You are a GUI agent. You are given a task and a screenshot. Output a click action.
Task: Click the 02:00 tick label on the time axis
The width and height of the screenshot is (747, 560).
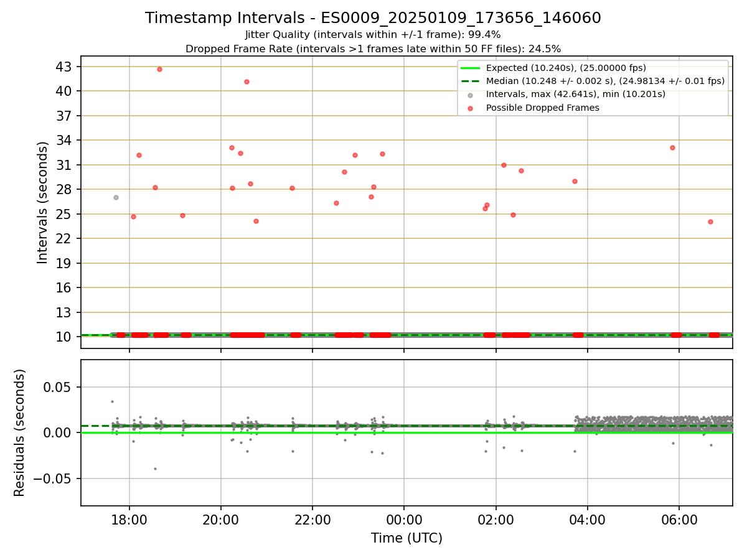[x=496, y=519]
